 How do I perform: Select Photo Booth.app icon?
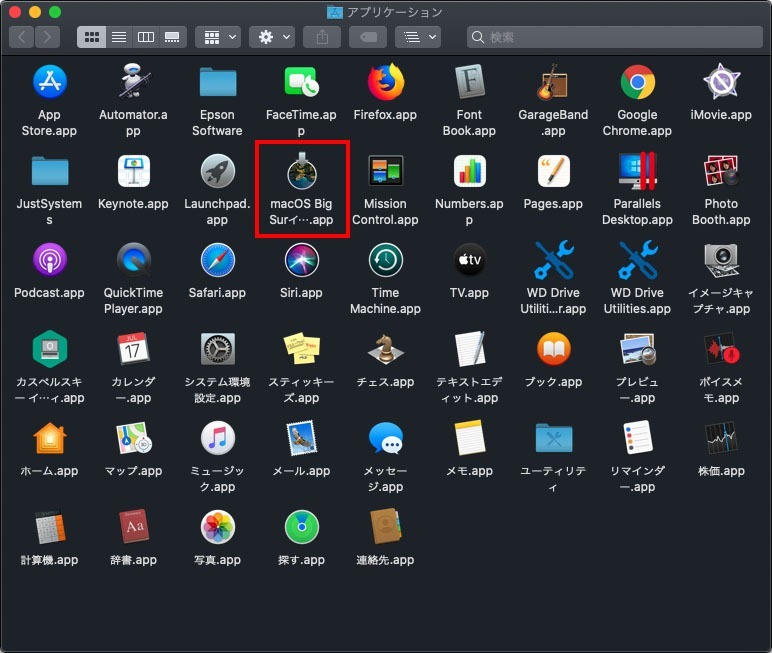[x=721, y=171]
